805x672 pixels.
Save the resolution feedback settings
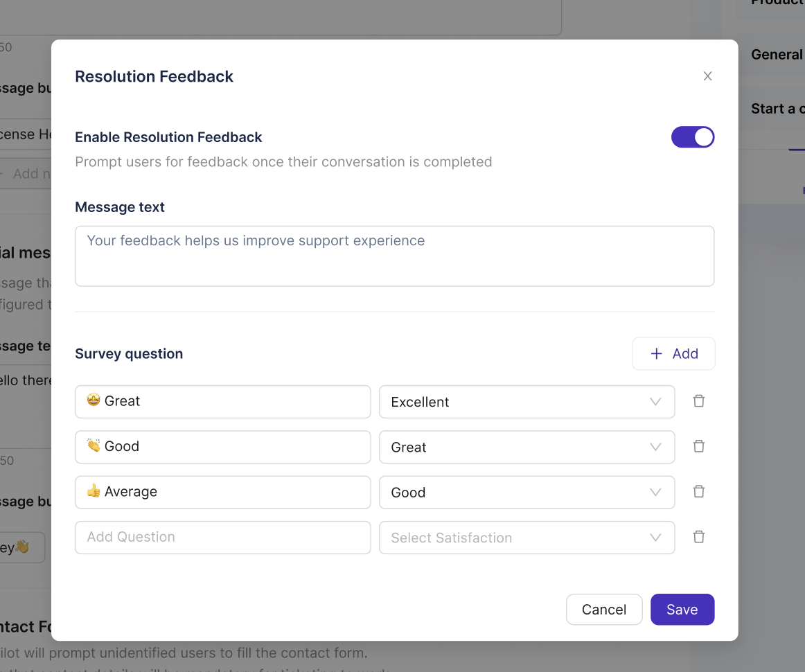pos(682,610)
